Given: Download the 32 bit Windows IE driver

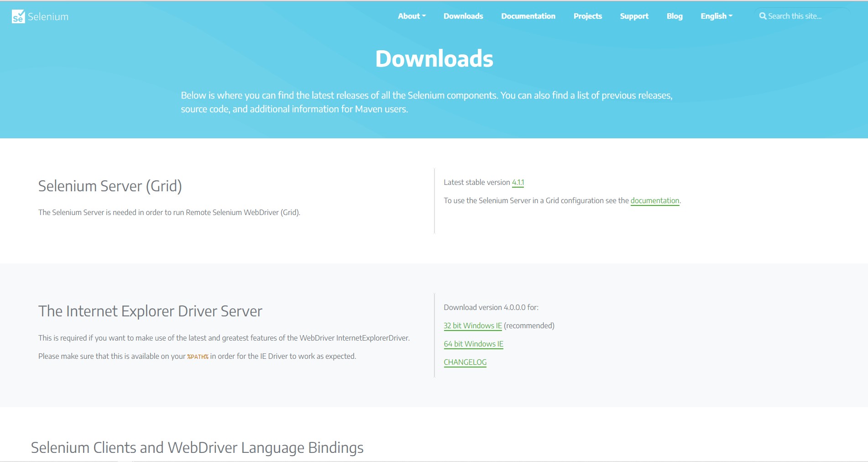Looking at the screenshot, I should pyautogui.click(x=473, y=325).
